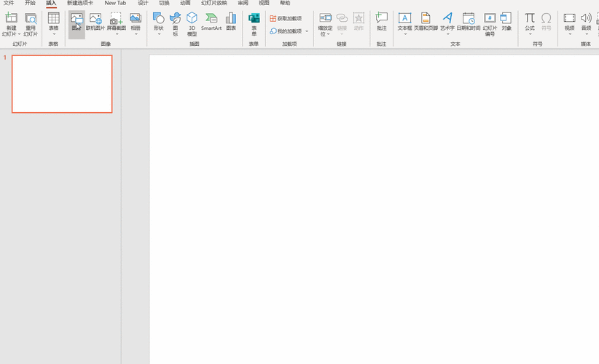This screenshot has width=599, height=364.
Task: Switch to the 视图 (View) tab
Action: pos(264,3)
